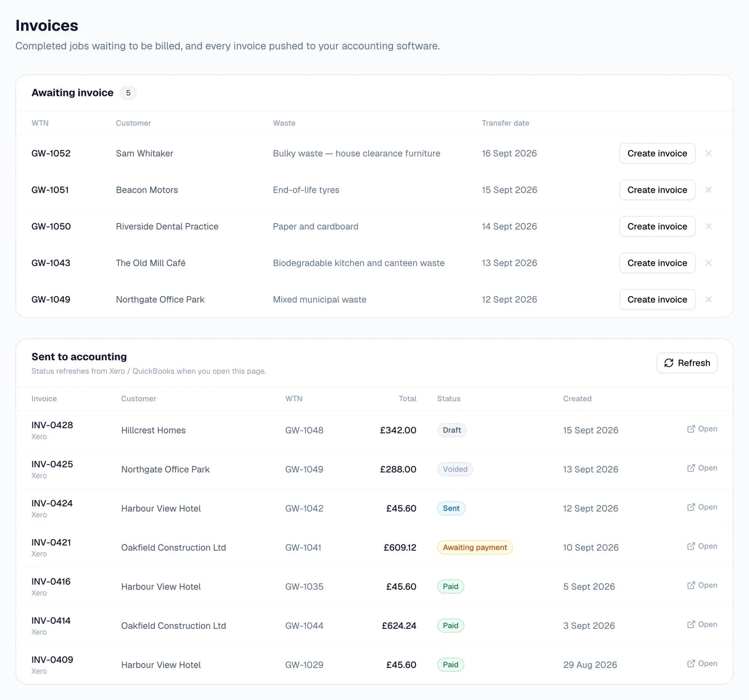Click the Voided status badge
749x700 pixels.
click(455, 469)
